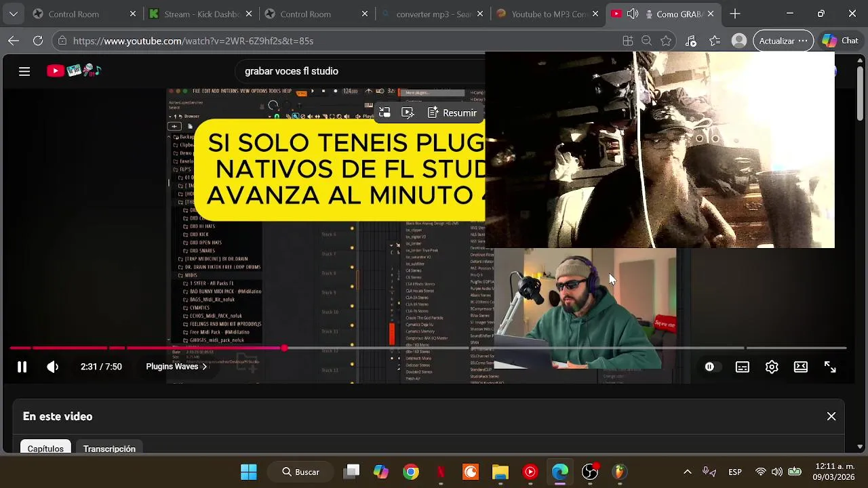868x488 pixels.
Task: Add this page to favorites star
Action: pyautogui.click(x=666, y=41)
